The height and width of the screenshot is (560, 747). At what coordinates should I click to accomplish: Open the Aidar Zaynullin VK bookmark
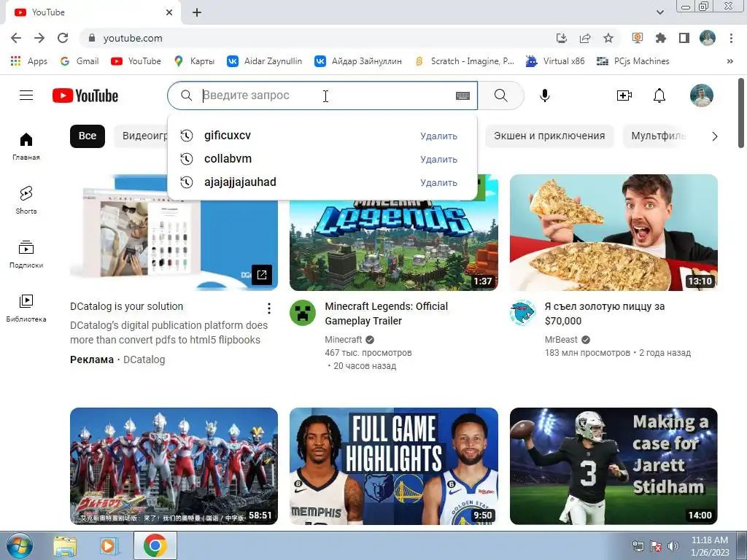(264, 61)
